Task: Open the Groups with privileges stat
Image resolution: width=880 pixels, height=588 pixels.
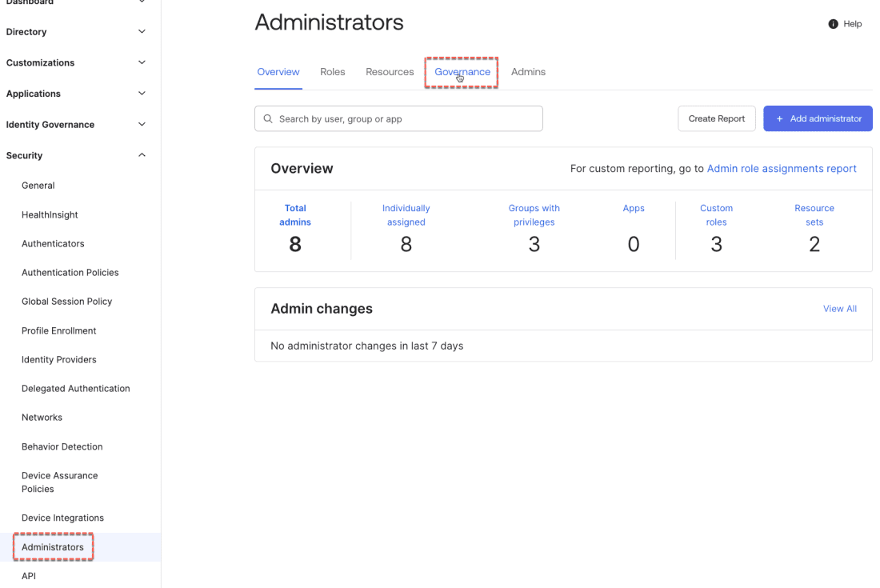Action: pyautogui.click(x=534, y=215)
